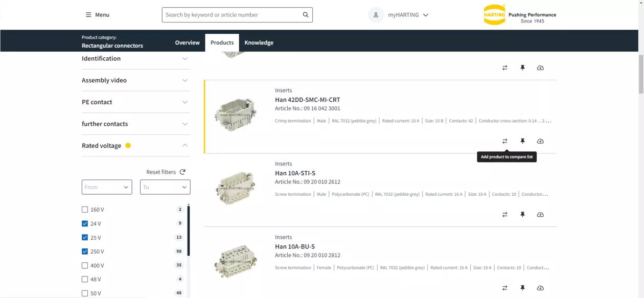Add Han 10A-BU-S to compare list
644x298 pixels.
point(504,288)
